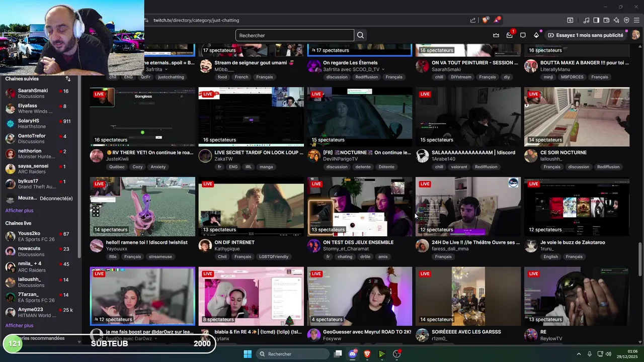Open Stormy_et_Charamat stream thumbnail
The width and height of the screenshot is (644, 362).
(360, 207)
